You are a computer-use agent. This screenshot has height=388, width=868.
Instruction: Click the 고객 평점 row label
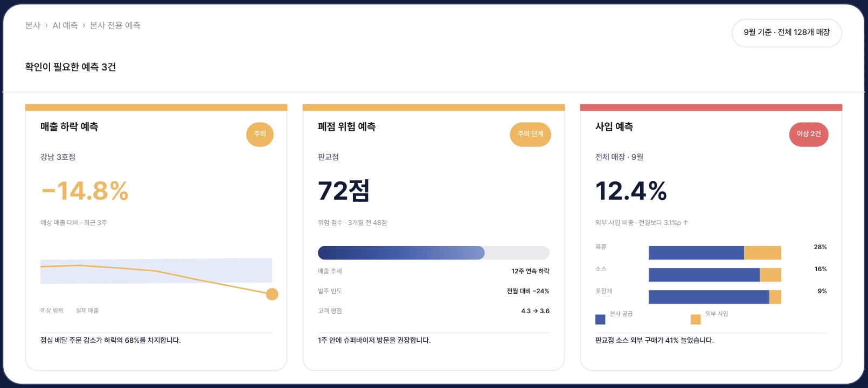point(330,311)
